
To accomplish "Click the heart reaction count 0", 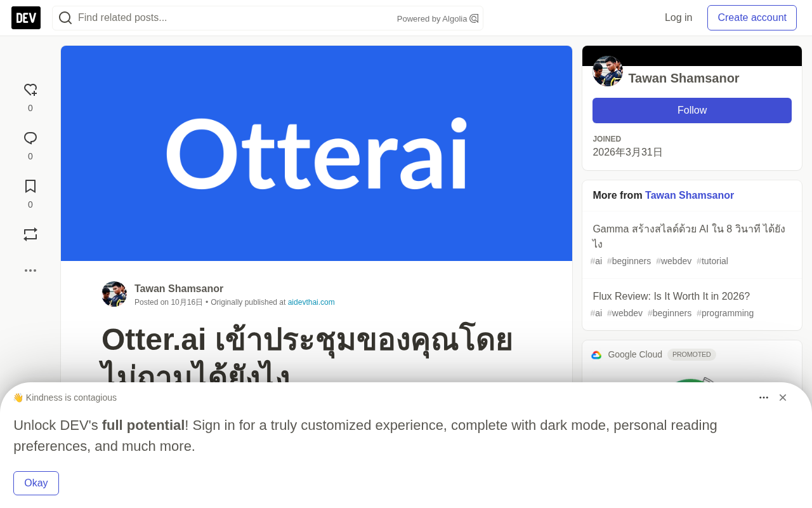I will tap(30, 108).
